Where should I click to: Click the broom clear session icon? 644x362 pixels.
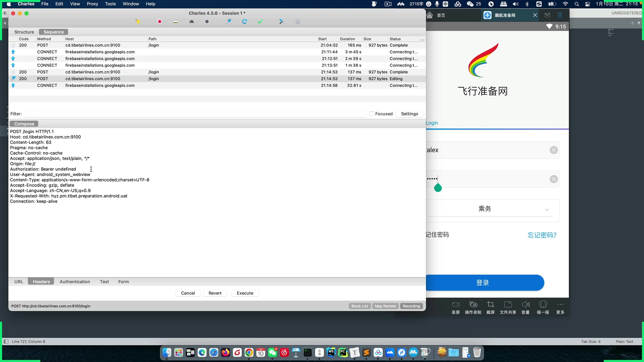[138, 21]
